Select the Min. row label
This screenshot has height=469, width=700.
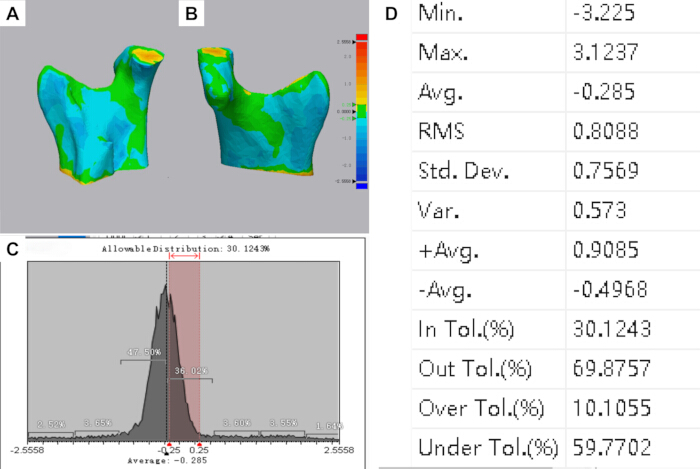[440, 13]
